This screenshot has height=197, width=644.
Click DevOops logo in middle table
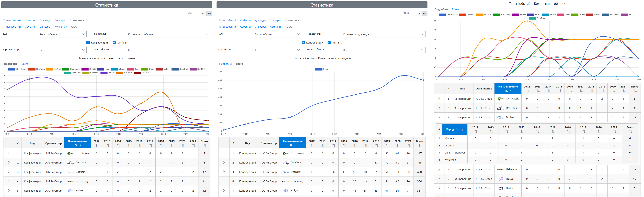click(286, 163)
